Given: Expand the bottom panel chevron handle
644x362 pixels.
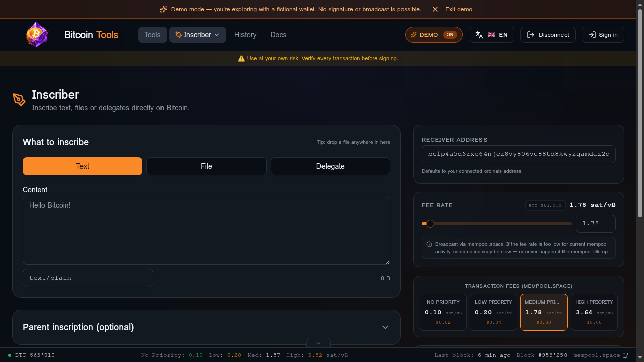Looking at the screenshot, I should (318, 343).
